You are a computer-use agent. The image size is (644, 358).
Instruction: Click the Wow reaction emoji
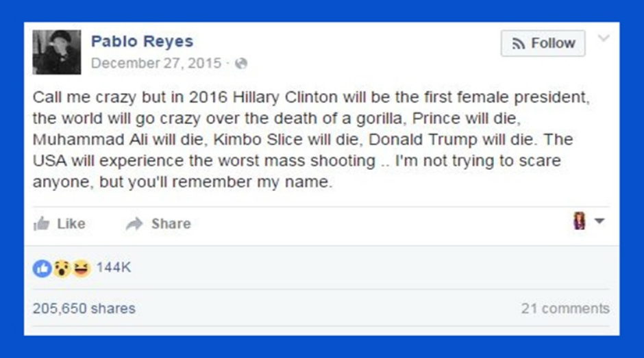62,268
